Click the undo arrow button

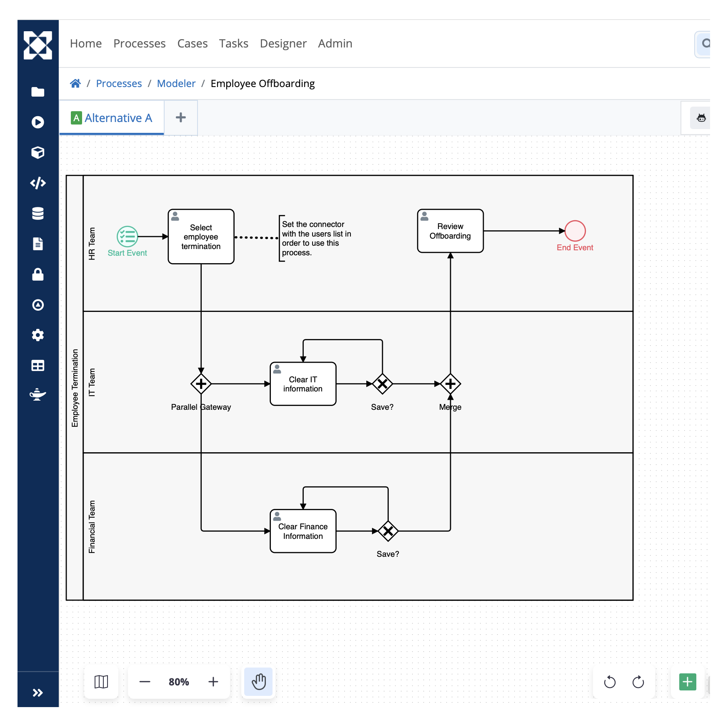[x=610, y=682]
